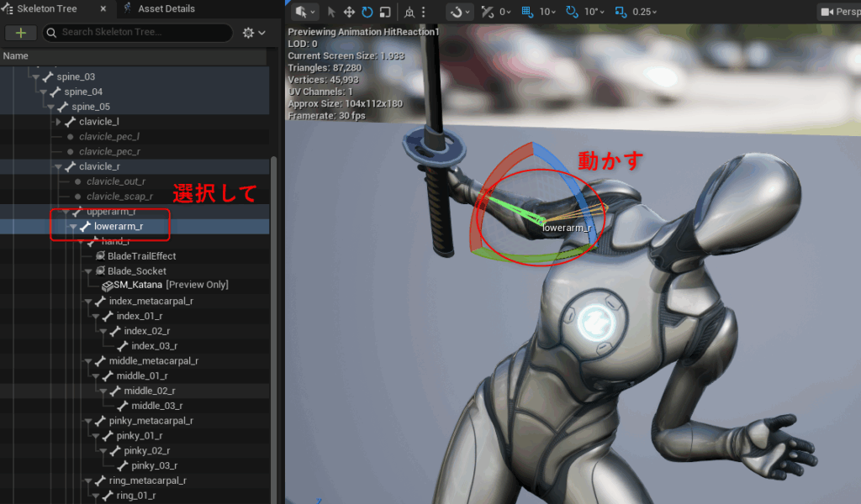The image size is (861, 504).
Task: Open the Perspective camera view button
Action: click(838, 12)
